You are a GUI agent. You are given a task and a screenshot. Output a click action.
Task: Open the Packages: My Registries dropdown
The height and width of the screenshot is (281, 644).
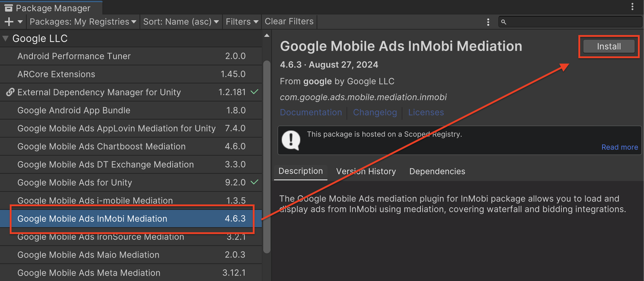(x=83, y=22)
